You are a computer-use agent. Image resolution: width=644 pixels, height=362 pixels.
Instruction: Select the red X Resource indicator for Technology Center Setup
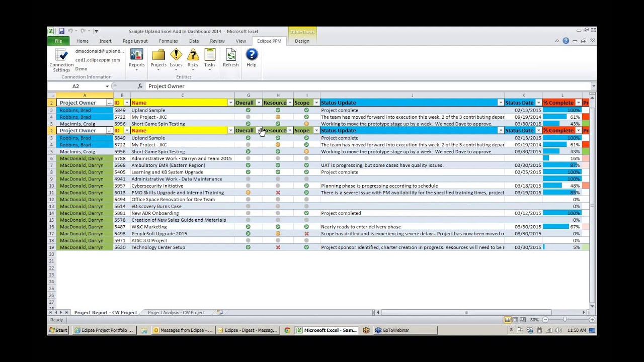pyautogui.click(x=278, y=247)
